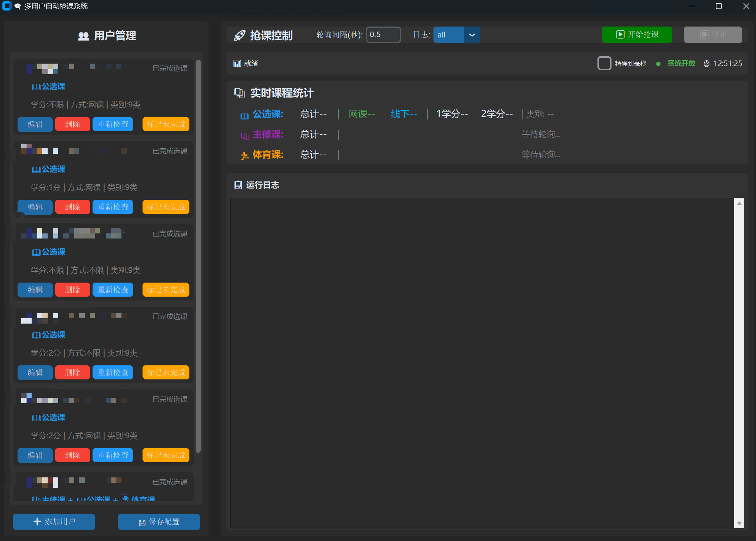Click the 12:51:25 clock text

click(x=728, y=64)
